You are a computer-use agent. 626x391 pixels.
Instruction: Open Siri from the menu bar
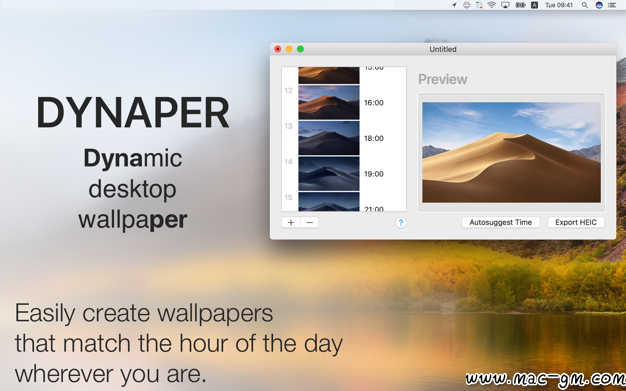pyautogui.click(x=599, y=5)
